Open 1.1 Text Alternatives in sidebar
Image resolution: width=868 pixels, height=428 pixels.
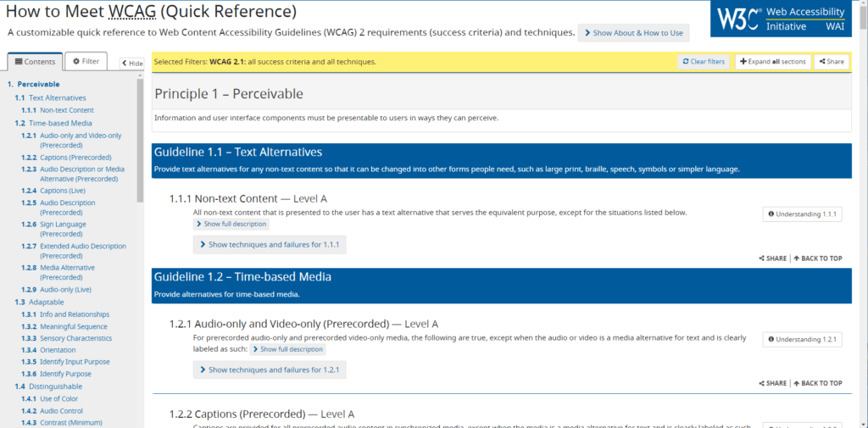(50, 98)
